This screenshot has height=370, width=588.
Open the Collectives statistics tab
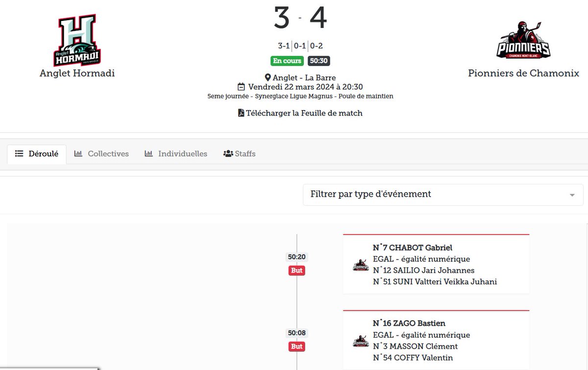(101, 154)
